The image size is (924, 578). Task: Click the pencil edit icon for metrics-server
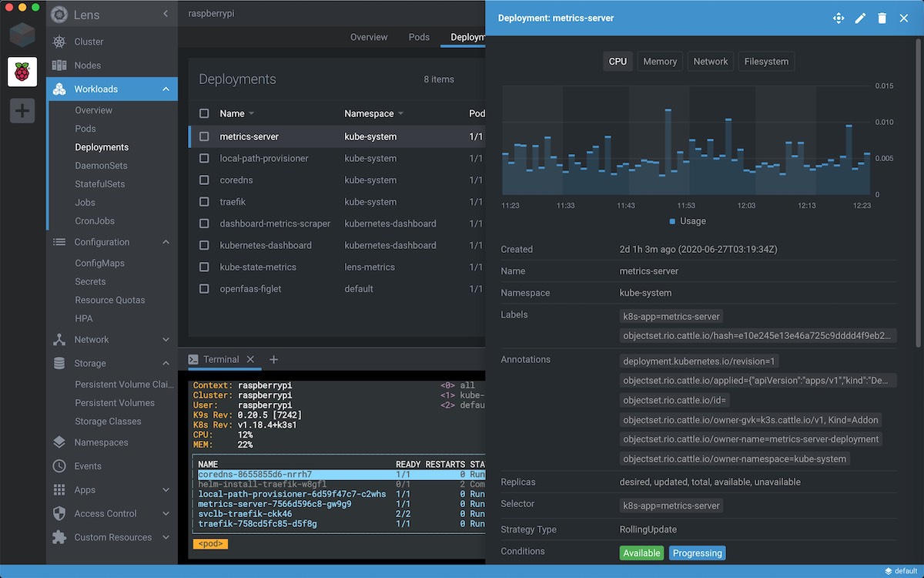(860, 18)
